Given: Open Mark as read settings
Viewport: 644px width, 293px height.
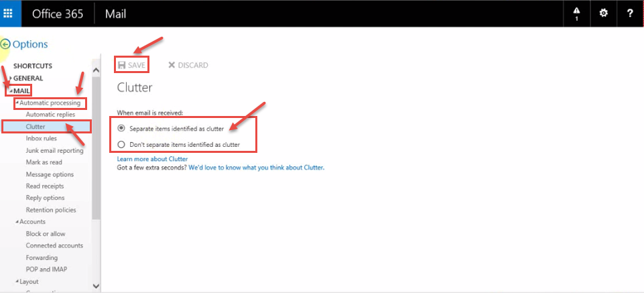Looking at the screenshot, I should [44, 162].
